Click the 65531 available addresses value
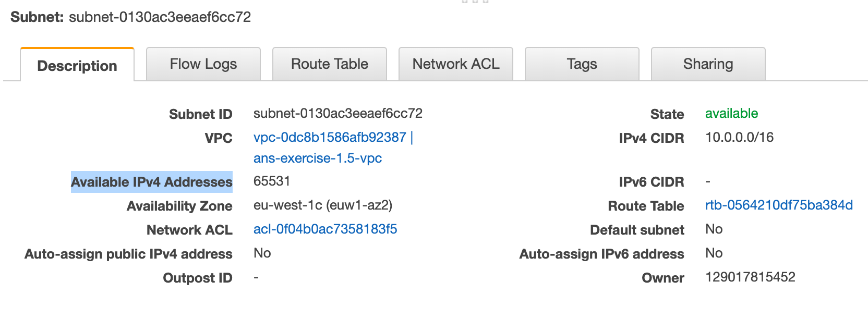The image size is (868, 318). (272, 181)
